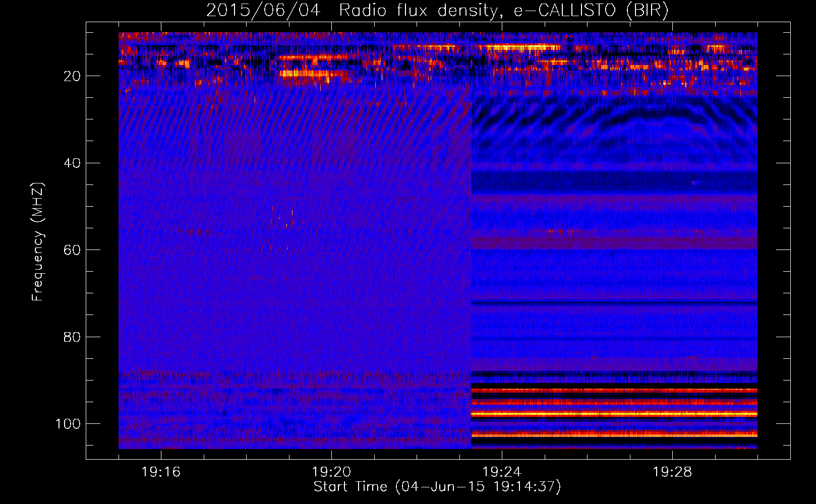The image size is (816, 504).
Task: Click the '19:16' time tick label
Action: pos(161,472)
